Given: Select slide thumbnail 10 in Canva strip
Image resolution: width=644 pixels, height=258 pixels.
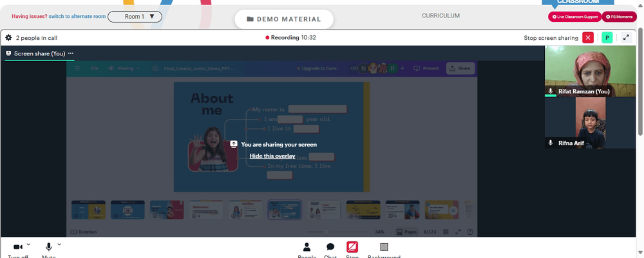Looking at the screenshot, I should coord(442,210).
